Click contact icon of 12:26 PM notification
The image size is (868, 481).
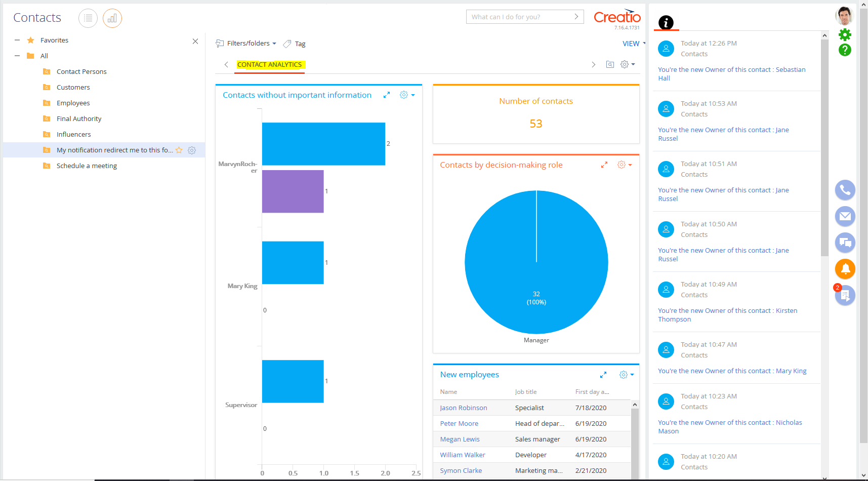[x=666, y=49]
